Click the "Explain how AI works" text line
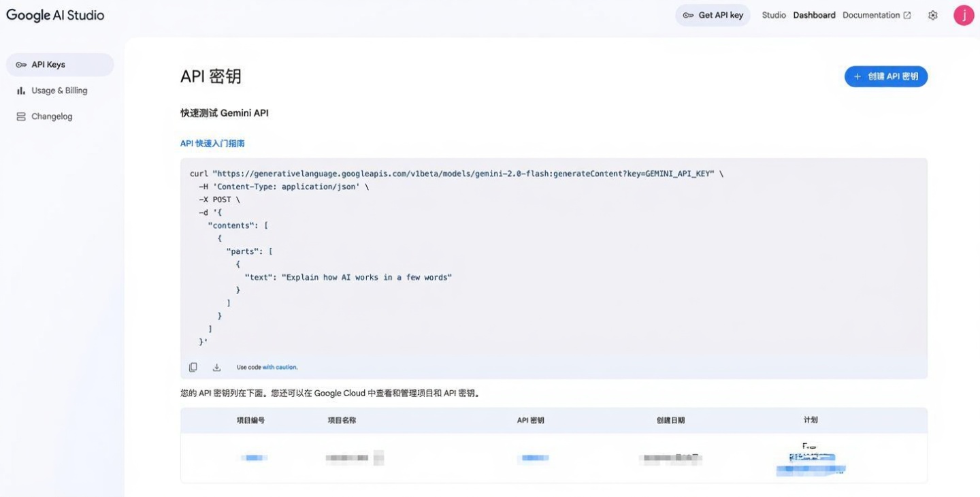The image size is (980, 497). click(x=348, y=277)
